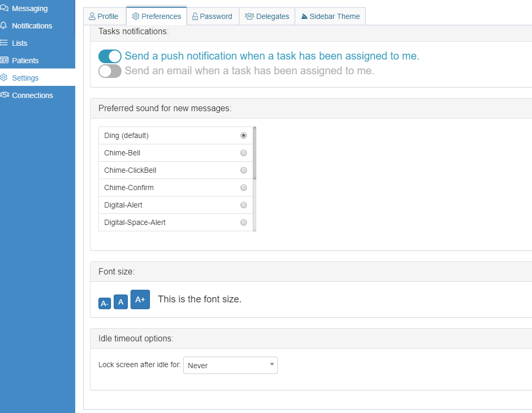
Task: Disable push notification for assigned tasks
Action: (x=110, y=56)
